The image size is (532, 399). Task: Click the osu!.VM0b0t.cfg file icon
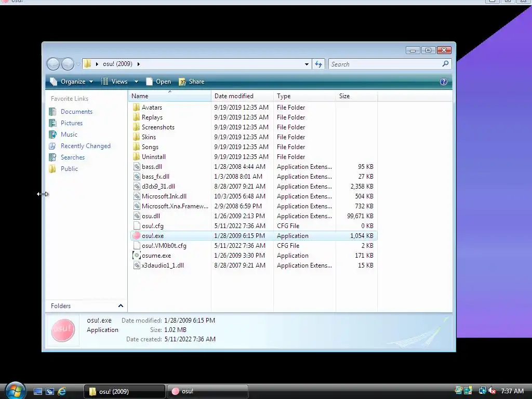coord(137,245)
